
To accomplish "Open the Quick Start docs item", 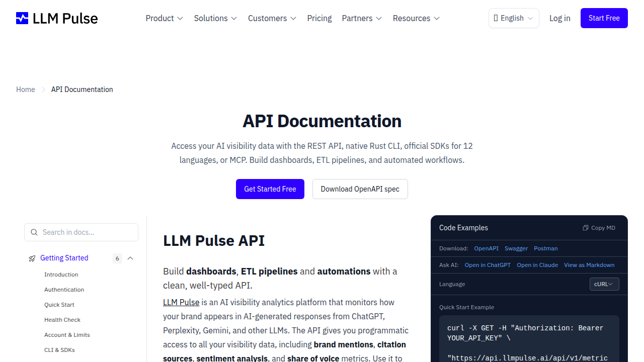I will 59,305.
